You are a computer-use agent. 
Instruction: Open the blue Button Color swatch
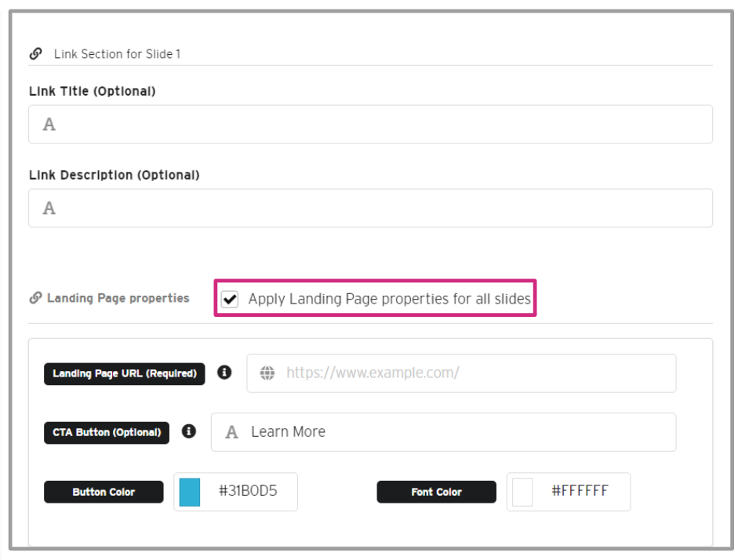point(190,492)
